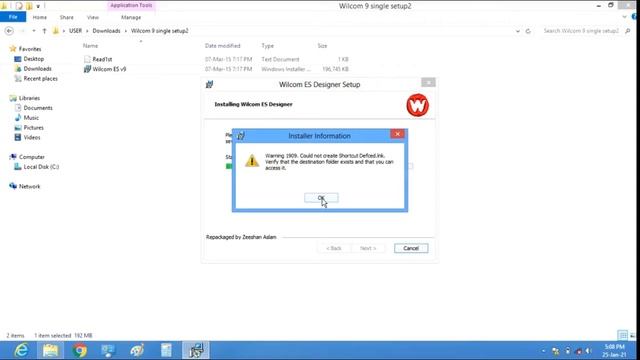Click USER in address breadcrumb

click(75, 31)
